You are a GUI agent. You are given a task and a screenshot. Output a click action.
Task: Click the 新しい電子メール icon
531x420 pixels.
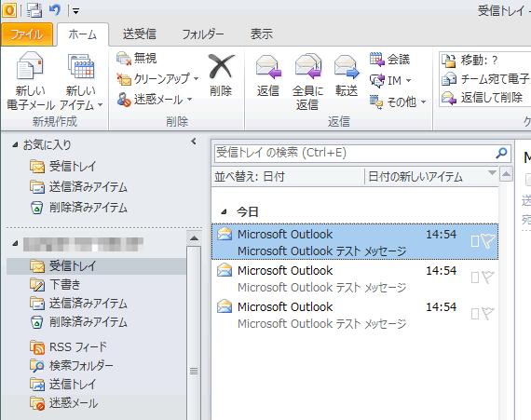(x=30, y=66)
